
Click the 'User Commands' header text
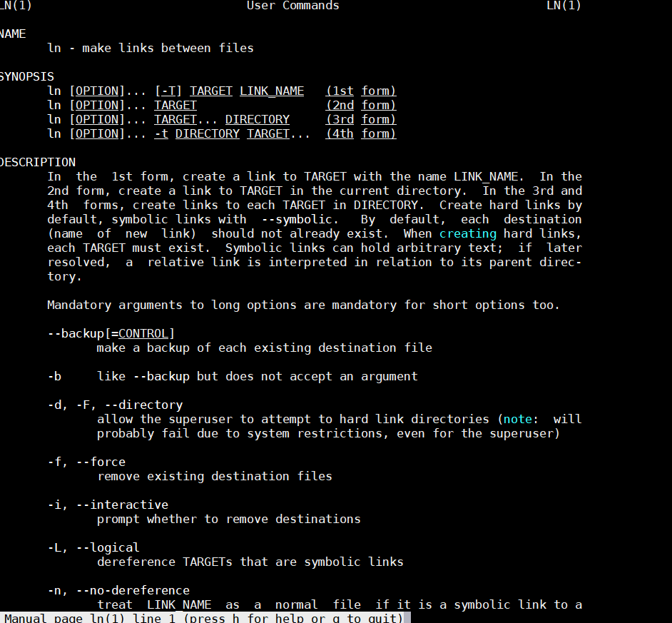(x=292, y=6)
